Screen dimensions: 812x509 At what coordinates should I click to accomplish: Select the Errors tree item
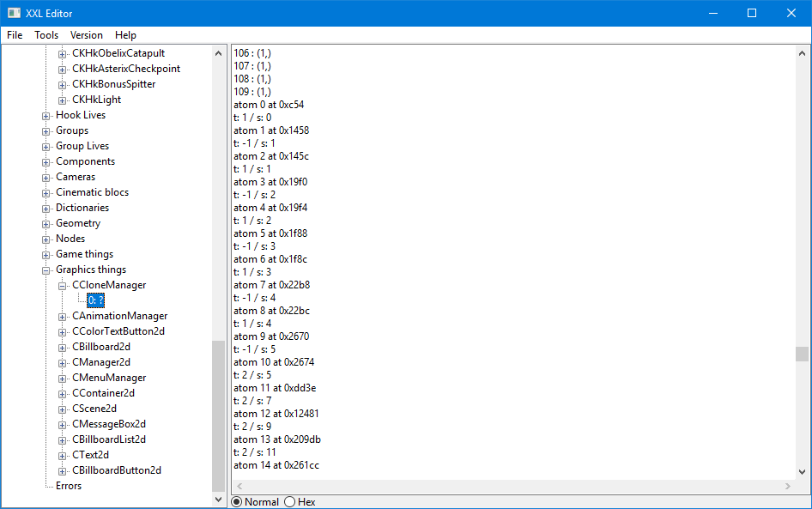(x=69, y=486)
